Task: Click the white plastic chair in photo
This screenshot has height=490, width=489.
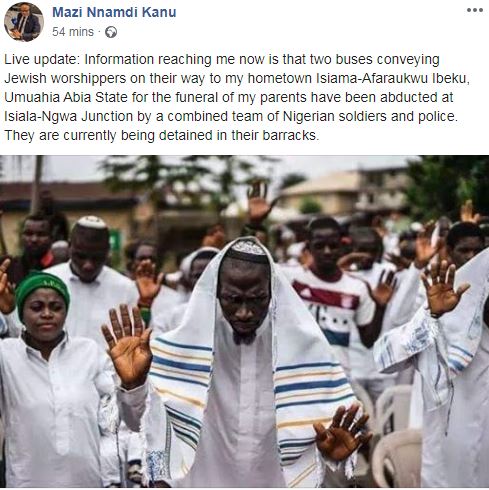Action: tap(397, 458)
